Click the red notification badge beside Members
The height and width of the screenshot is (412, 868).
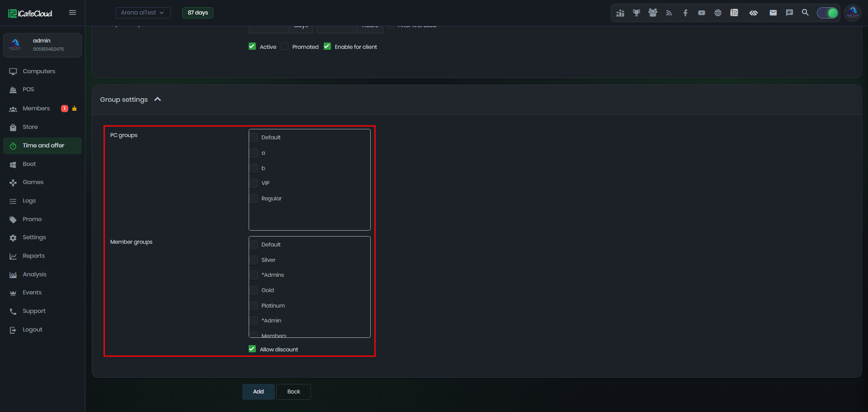65,109
